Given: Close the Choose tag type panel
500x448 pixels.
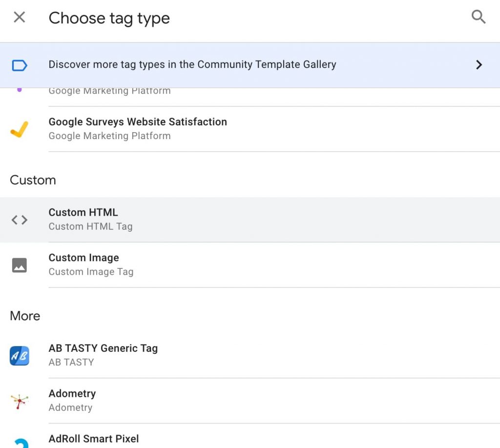Looking at the screenshot, I should [x=19, y=17].
